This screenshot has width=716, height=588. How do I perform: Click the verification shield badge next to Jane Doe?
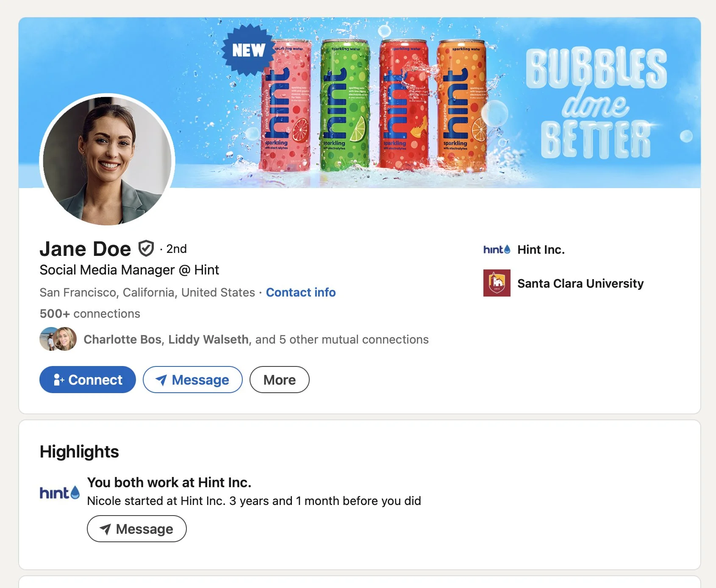pos(146,249)
